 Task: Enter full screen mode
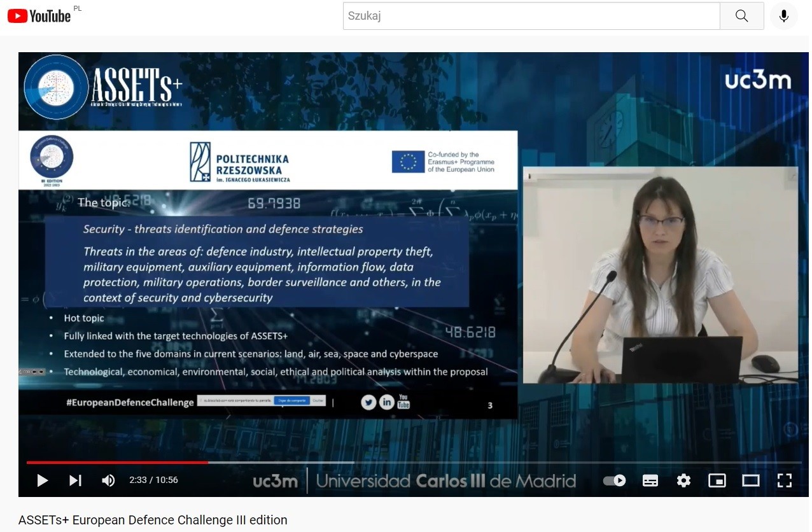[x=785, y=480]
